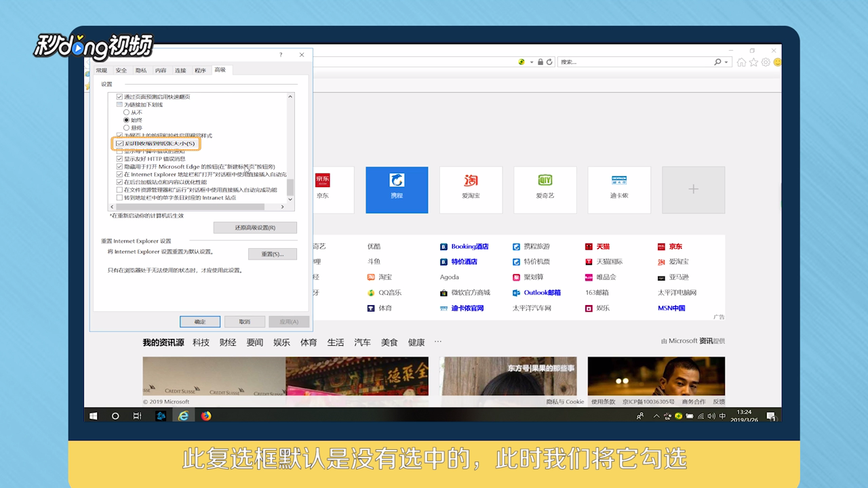Image resolution: width=868 pixels, height=488 pixels.
Task: Show hidden system tray icons
Action: (658, 416)
